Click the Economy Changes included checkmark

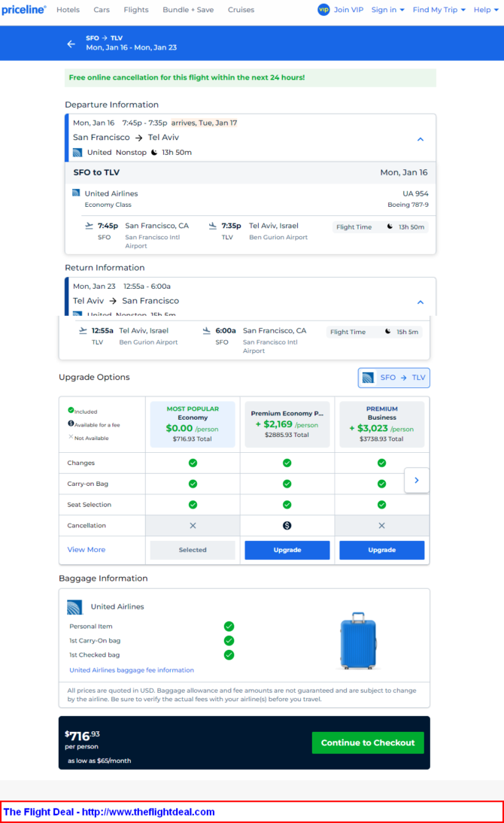pos(193,463)
